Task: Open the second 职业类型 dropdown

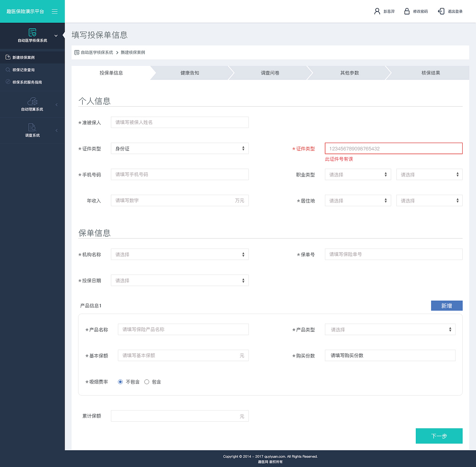Action: [429, 174]
